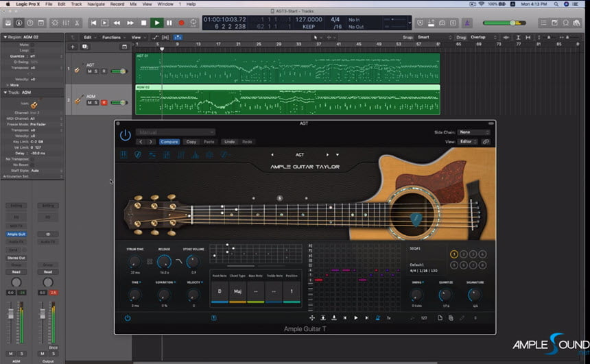590x364 pixels.
Task: Click the red Record button
Action: 181,23
